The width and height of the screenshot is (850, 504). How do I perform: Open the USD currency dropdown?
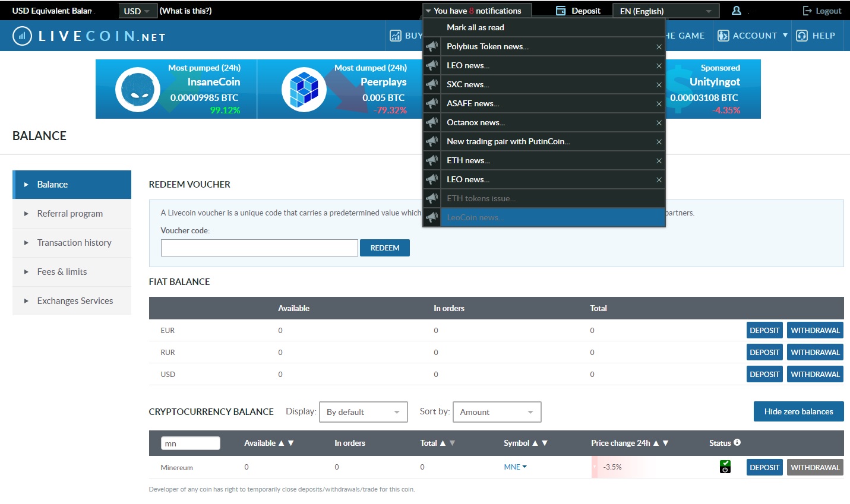(x=137, y=11)
